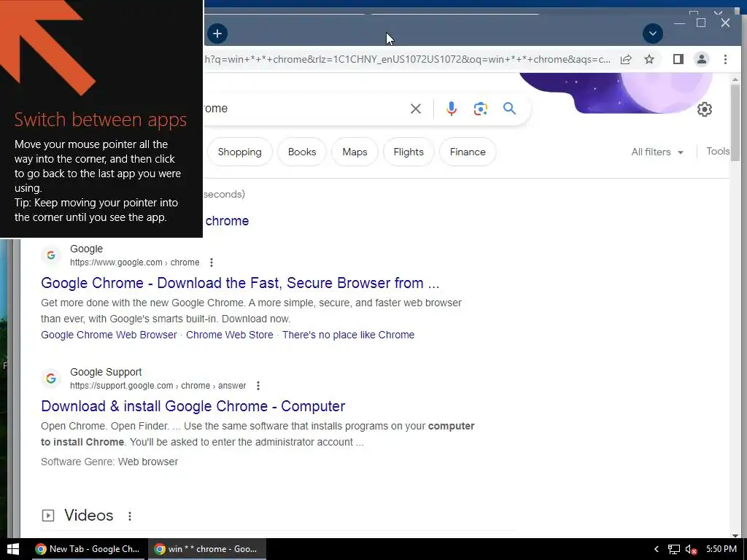Open Chrome Web Store sublink
This screenshot has height=560, width=747.
coord(230,335)
